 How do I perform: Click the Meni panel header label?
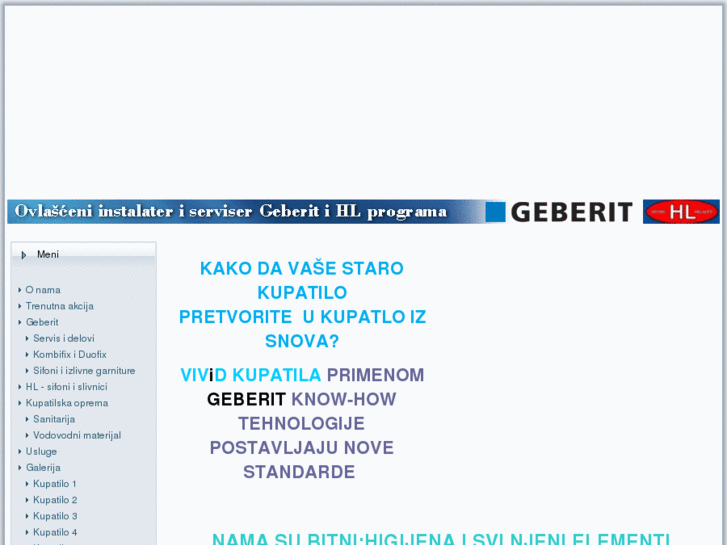pyautogui.click(x=48, y=254)
